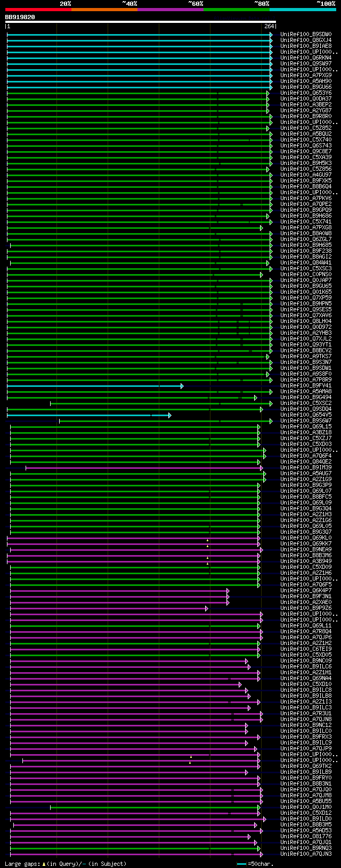Select label UniRef100_Q93YT1
341x868 pixels.
click(x=306, y=344)
